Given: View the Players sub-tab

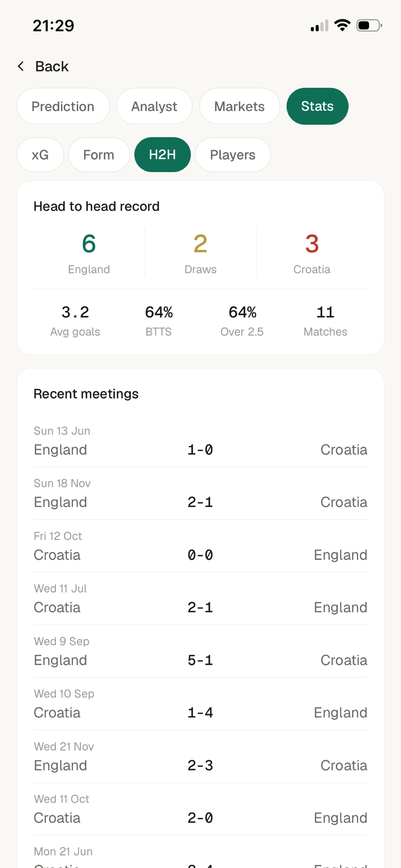Looking at the screenshot, I should [x=233, y=155].
